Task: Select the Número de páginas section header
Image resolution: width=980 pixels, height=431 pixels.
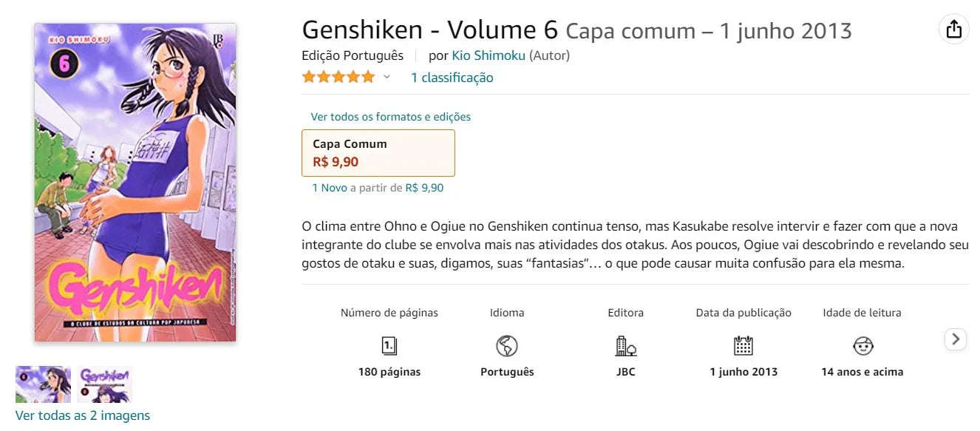Action: [x=390, y=313]
